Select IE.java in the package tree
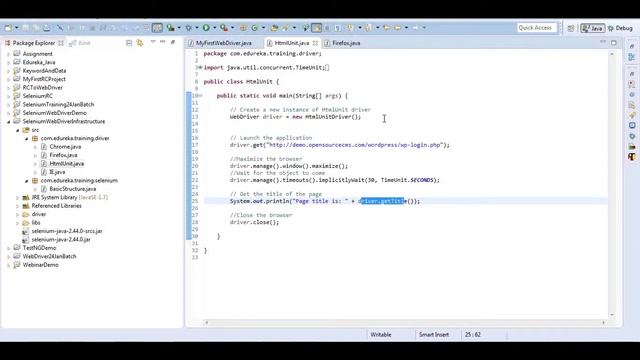This screenshot has height=360, width=640. 57,172
